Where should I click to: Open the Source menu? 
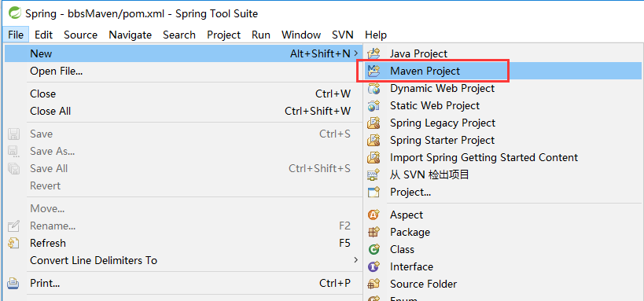tap(80, 35)
